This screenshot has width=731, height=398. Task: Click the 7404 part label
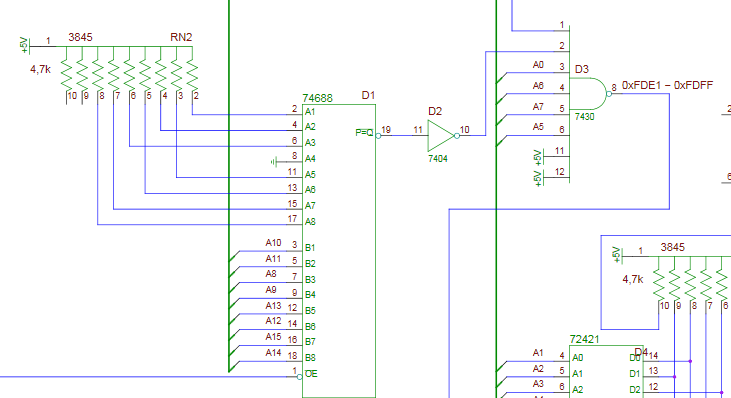click(x=438, y=159)
